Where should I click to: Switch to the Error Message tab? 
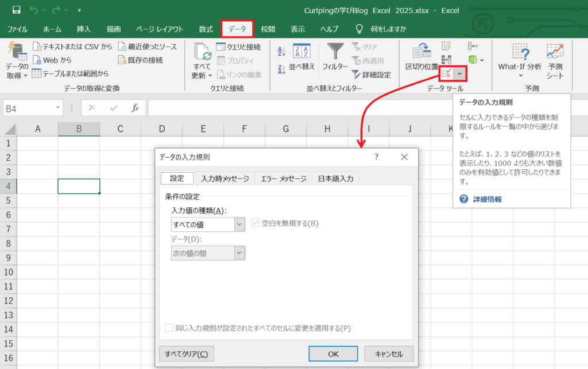(x=283, y=178)
